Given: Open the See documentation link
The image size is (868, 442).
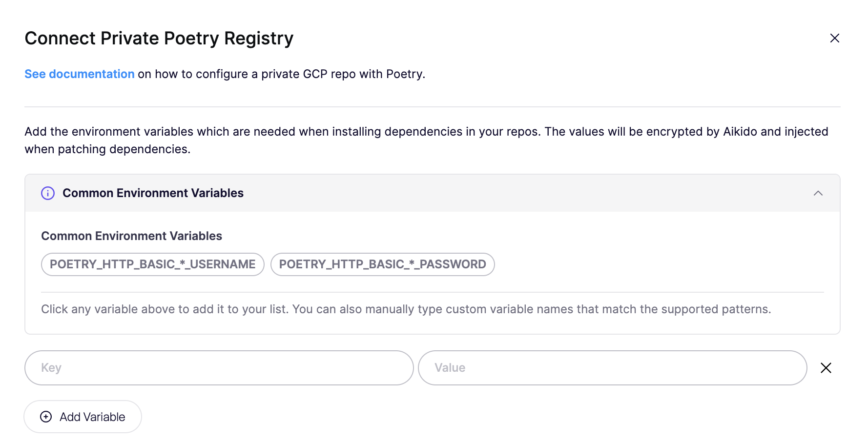Looking at the screenshot, I should click(x=80, y=74).
